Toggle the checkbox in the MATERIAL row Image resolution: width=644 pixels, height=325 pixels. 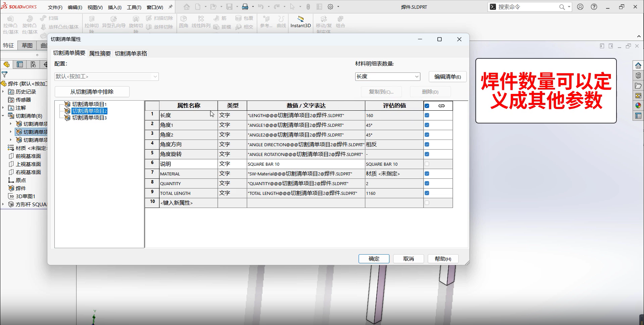click(427, 174)
